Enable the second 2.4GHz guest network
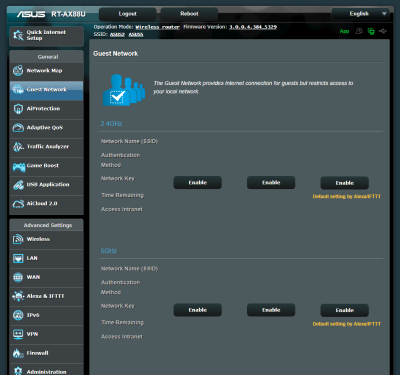 271,183
